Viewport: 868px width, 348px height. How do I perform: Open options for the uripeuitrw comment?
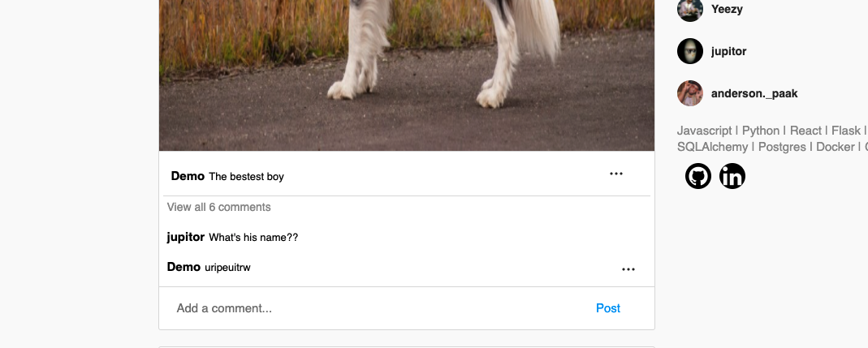[628, 269]
